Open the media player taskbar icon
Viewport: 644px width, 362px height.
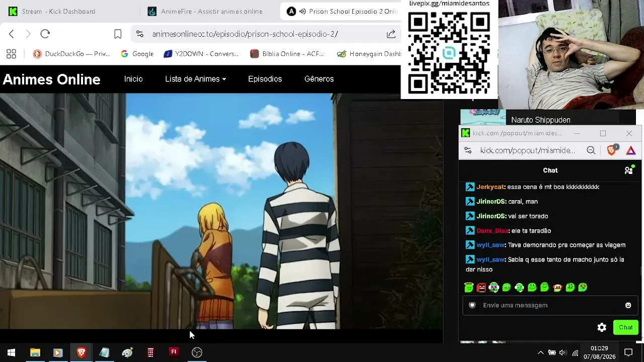pos(57,352)
